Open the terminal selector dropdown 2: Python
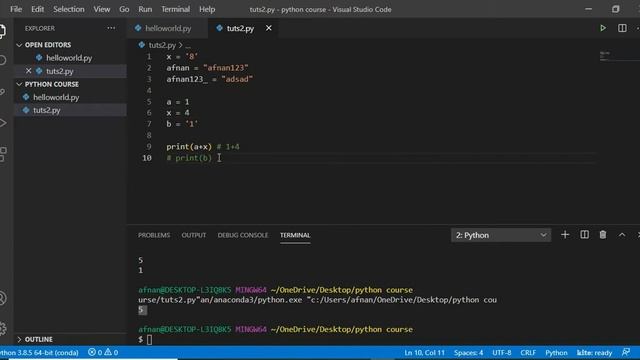640x360 pixels. [x=501, y=235]
